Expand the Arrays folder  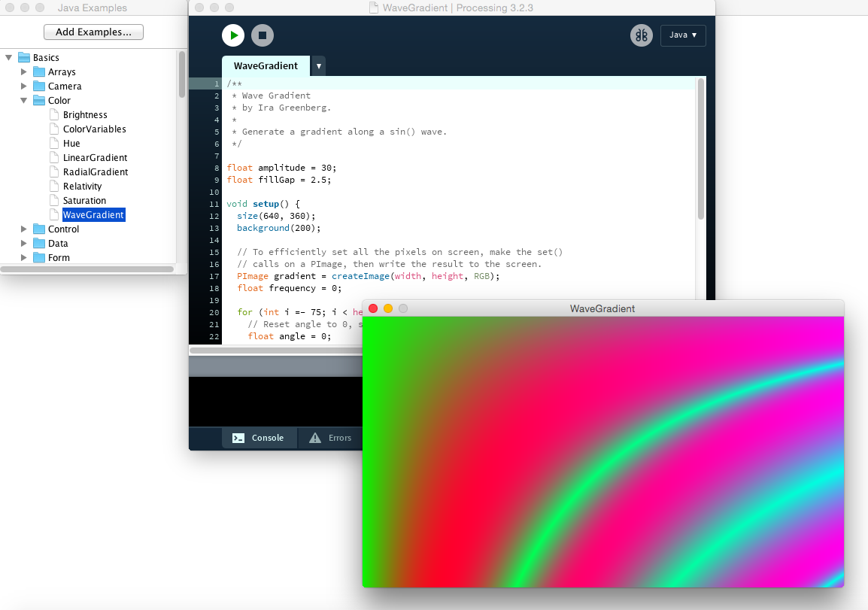point(24,72)
